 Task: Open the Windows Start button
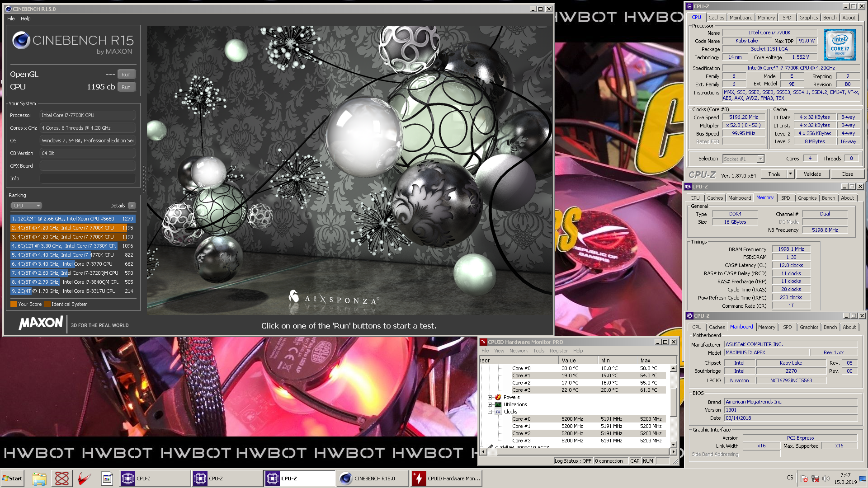(13, 479)
